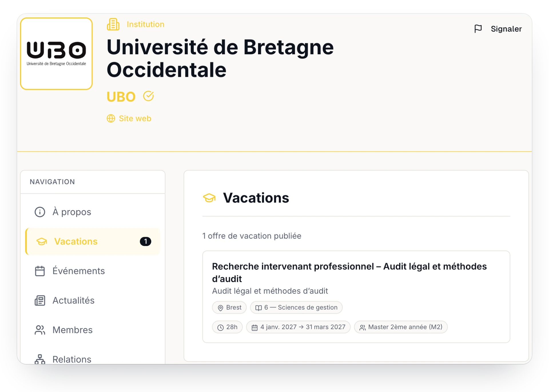Click the globe icon beside Site web
The height and width of the screenshot is (392, 549).
click(x=111, y=118)
